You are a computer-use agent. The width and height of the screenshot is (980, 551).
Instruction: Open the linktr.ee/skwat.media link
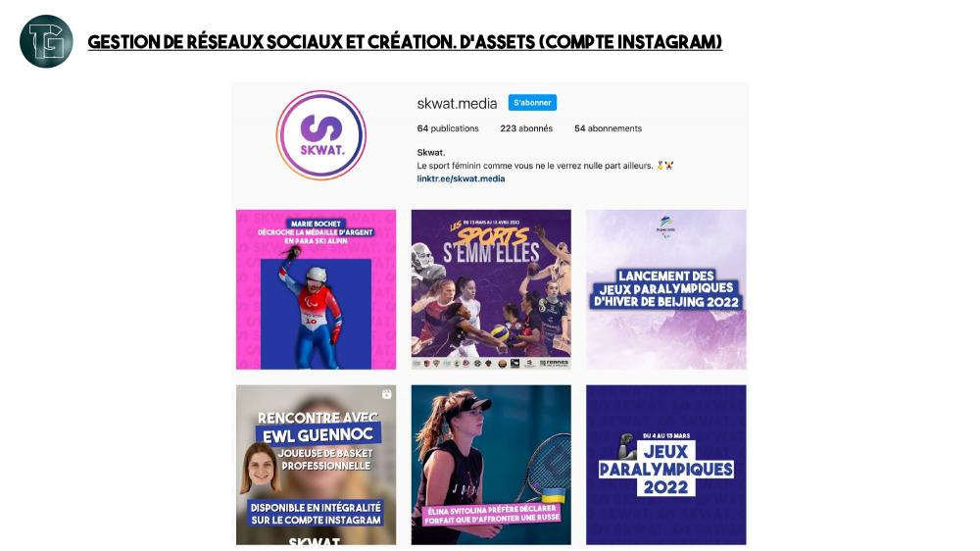click(461, 178)
